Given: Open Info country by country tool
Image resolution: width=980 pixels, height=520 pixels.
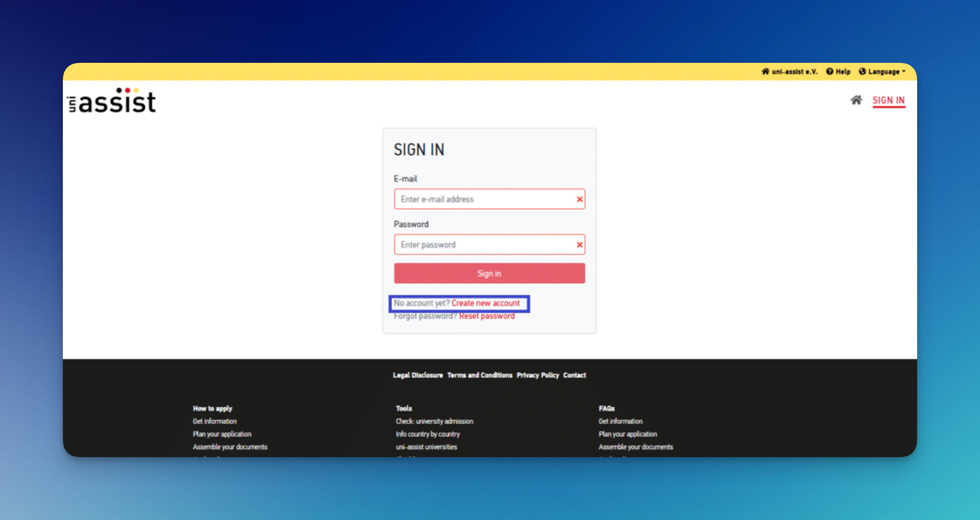Looking at the screenshot, I should click(x=428, y=434).
